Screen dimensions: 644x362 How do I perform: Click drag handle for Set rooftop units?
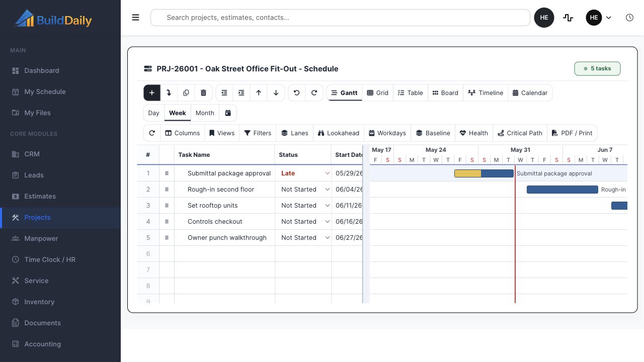click(167, 206)
